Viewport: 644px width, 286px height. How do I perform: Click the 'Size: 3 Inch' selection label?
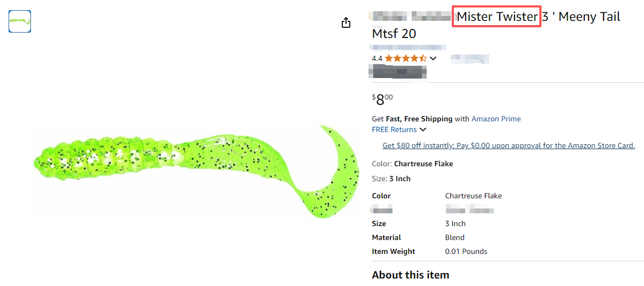(391, 179)
